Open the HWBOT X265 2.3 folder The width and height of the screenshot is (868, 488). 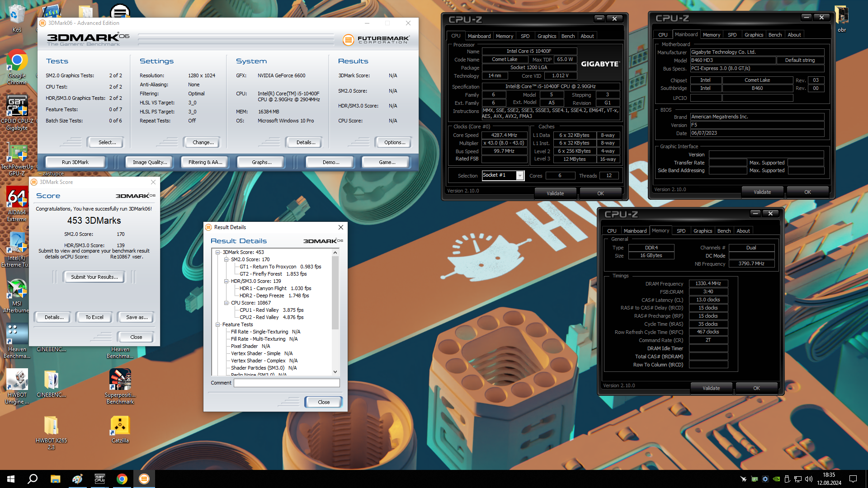tap(51, 433)
